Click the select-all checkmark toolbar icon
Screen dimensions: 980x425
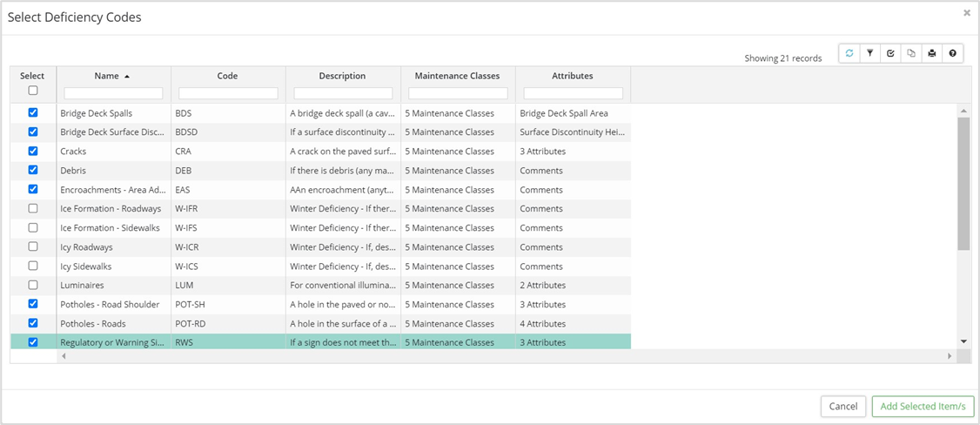click(890, 54)
